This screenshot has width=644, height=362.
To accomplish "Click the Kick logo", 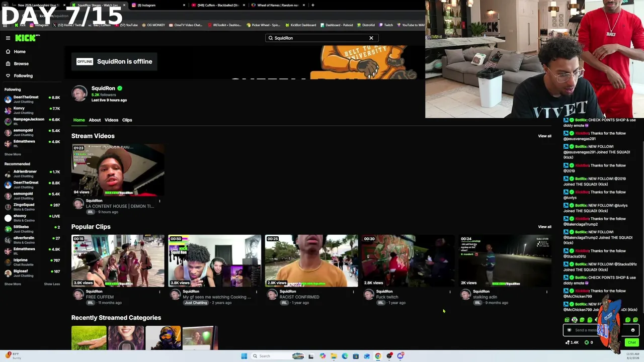I will click(26, 38).
